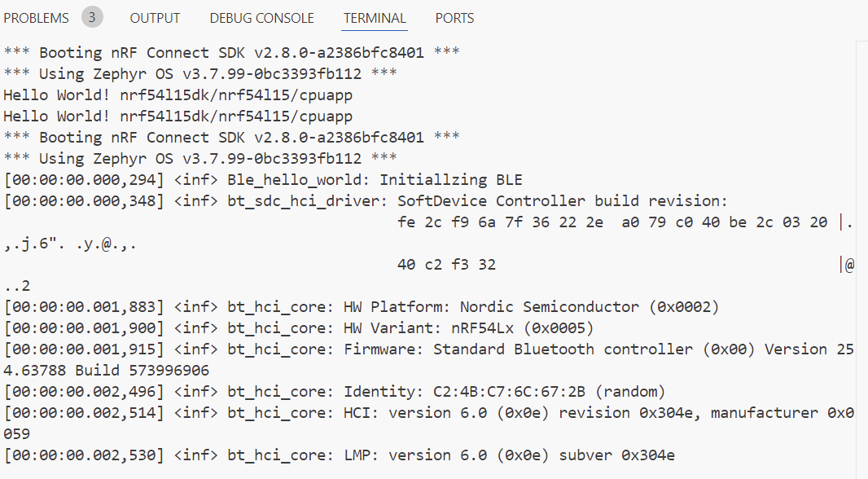Click the terminal's vertical scrollbar

pos(862,259)
